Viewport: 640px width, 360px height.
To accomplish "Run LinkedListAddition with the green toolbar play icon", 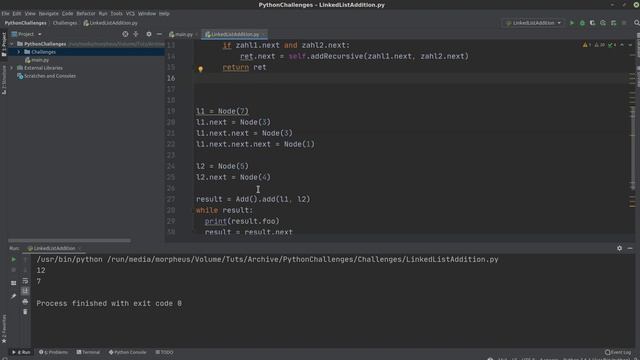I will (571, 23).
